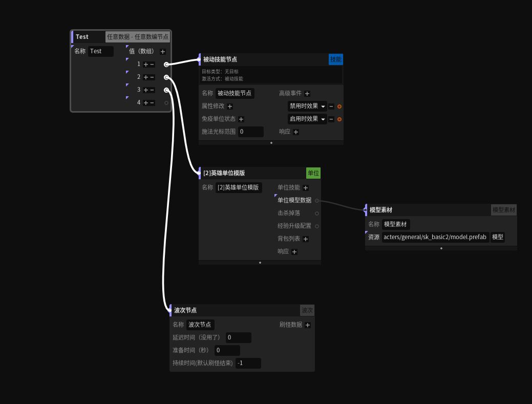Click input port of 英雄单位模版 node
532x404 pixels.
point(199,173)
